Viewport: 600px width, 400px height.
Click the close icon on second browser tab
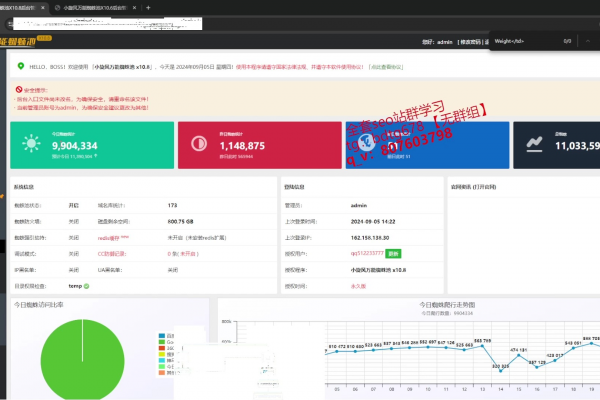click(133, 7)
